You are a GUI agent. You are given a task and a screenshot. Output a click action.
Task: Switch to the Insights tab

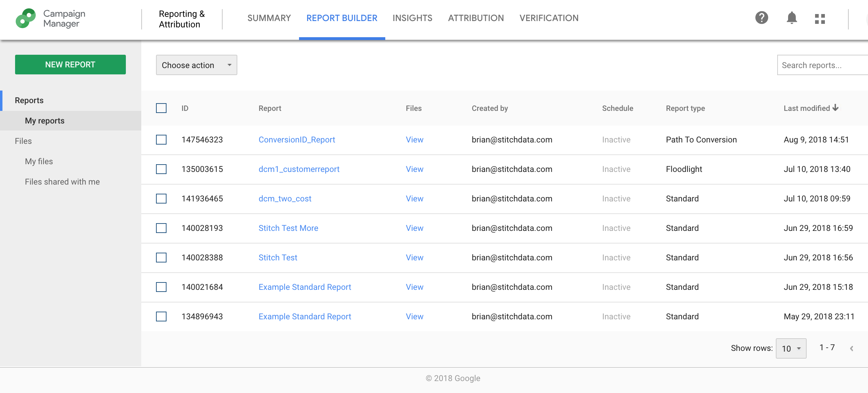pyautogui.click(x=412, y=18)
